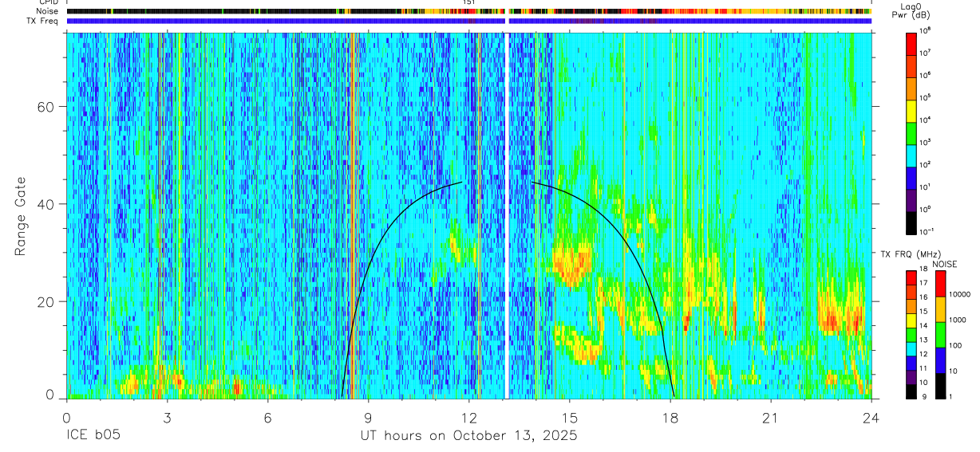Click the white data-gap stripe near 13 UT

coord(507,215)
